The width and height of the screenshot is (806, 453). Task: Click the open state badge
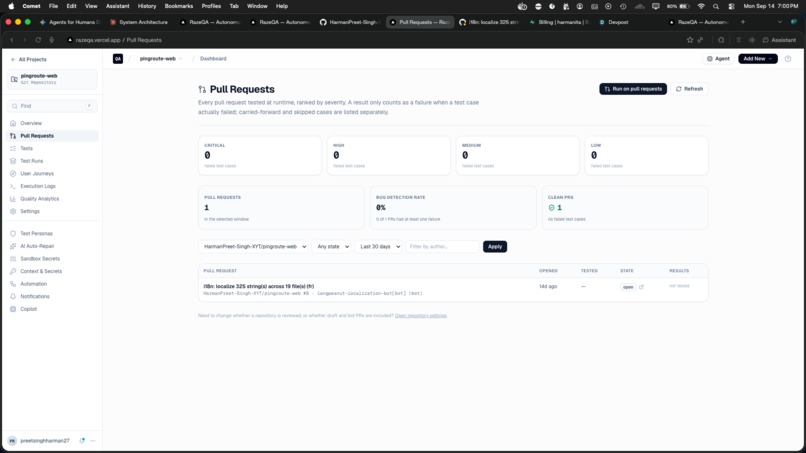pos(628,287)
